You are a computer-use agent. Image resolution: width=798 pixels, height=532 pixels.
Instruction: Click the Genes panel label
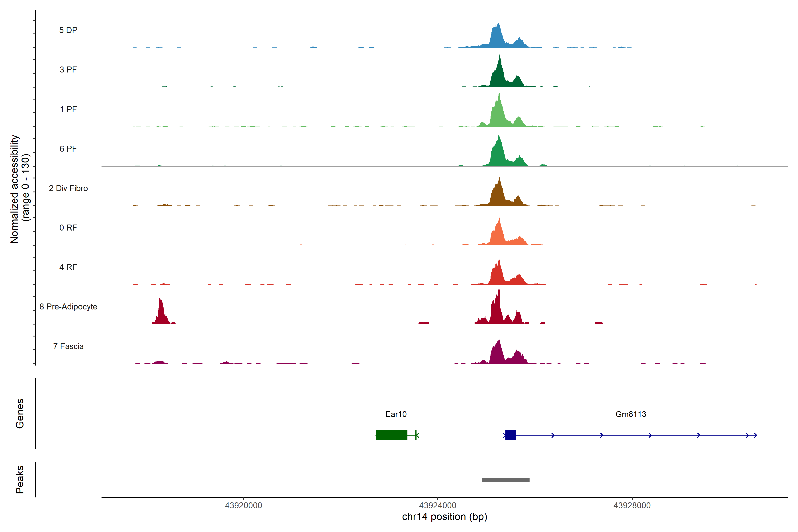pyautogui.click(x=20, y=413)
